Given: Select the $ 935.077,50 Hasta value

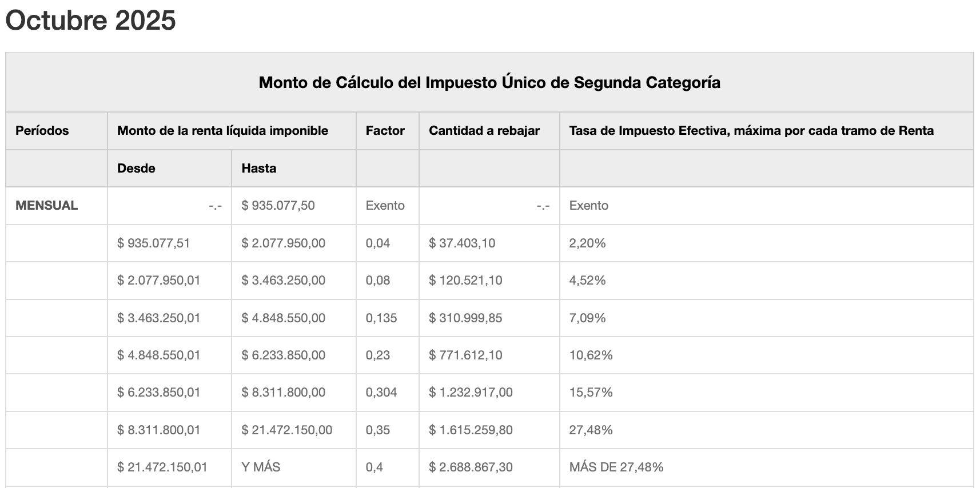Looking at the screenshot, I should coord(278,206).
